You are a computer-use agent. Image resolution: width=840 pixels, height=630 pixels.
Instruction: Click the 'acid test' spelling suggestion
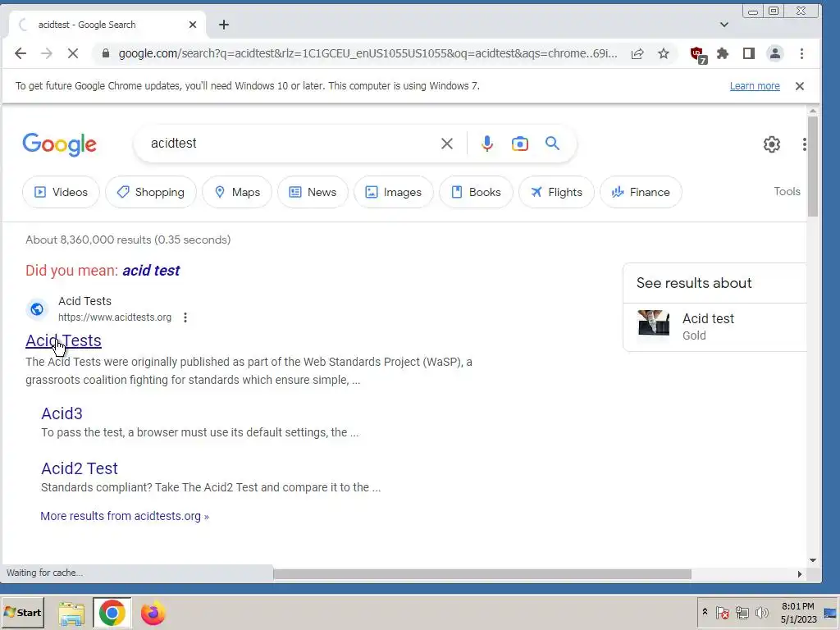click(x=151, y=271)
